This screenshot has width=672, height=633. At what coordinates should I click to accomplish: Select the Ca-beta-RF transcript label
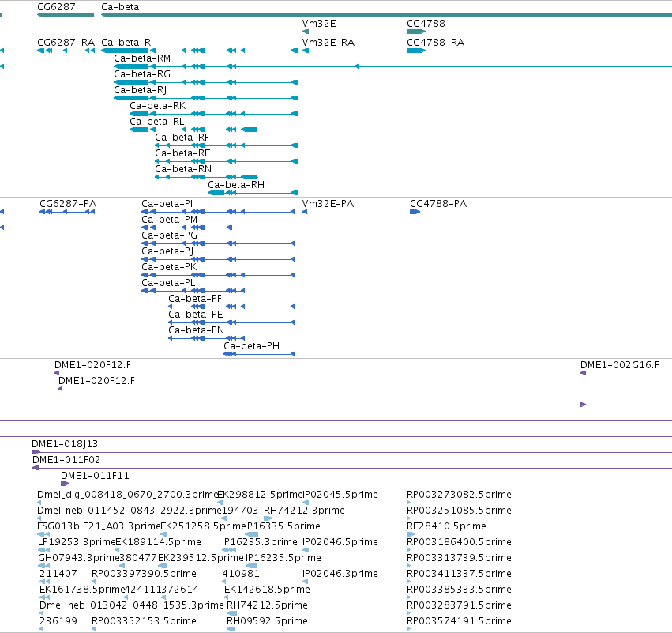coord(182,138)
